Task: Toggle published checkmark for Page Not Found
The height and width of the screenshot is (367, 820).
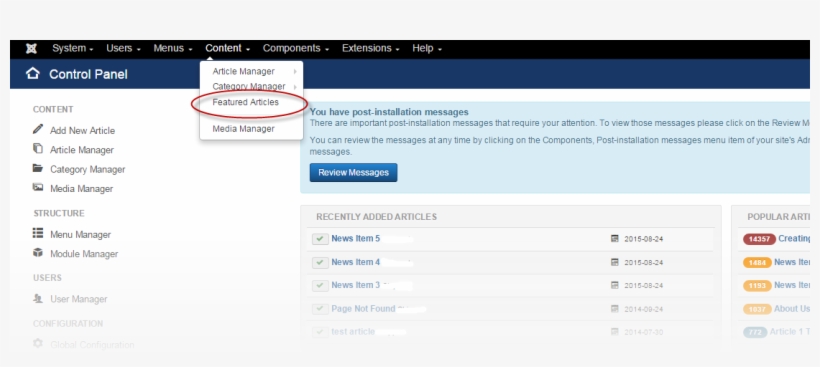Action: tap(320, 309)
